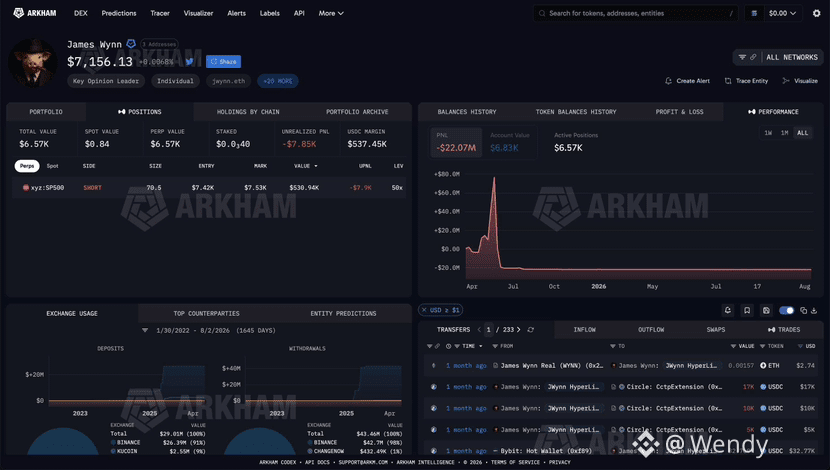
Task: Open the All Networks selector
Action: 792,57
